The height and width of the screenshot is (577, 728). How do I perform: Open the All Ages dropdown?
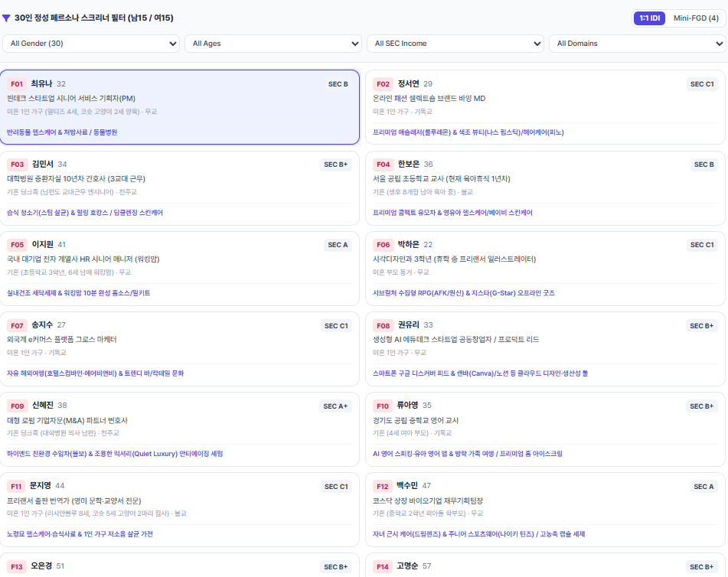tap(273, 44)
